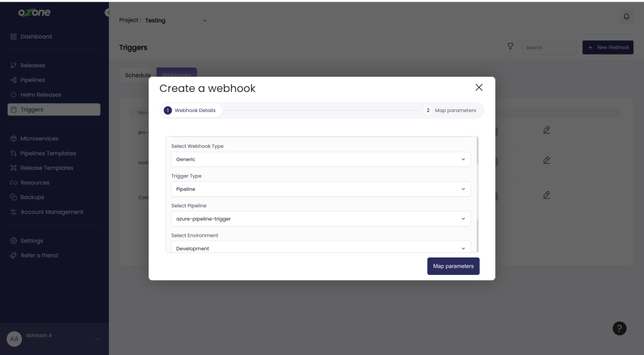644x355 pixels.
Task: Click the Triggers page heading
Action: pos(133,48)
